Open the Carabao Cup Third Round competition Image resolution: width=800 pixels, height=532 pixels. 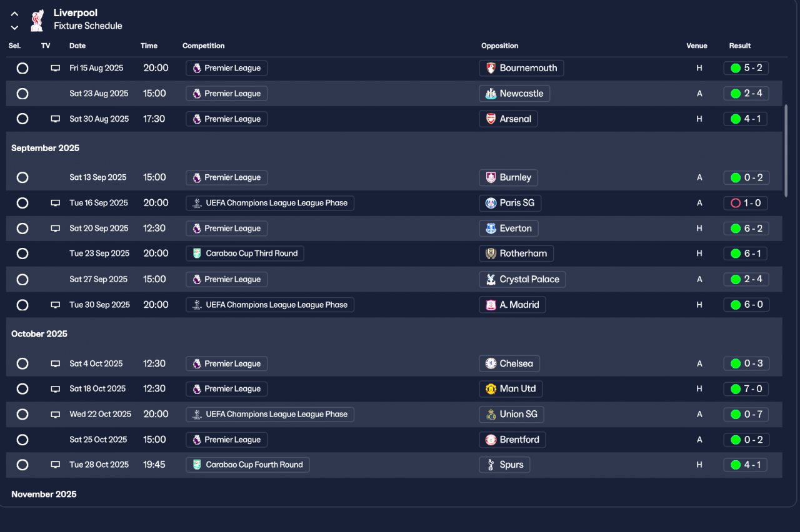tap(245, 254)
